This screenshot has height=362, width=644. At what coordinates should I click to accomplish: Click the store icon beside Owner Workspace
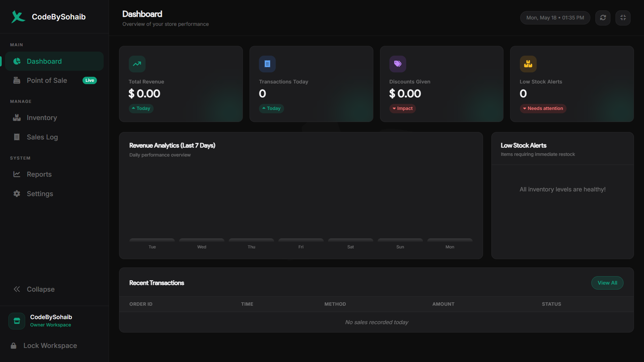(x=17, y=321)
